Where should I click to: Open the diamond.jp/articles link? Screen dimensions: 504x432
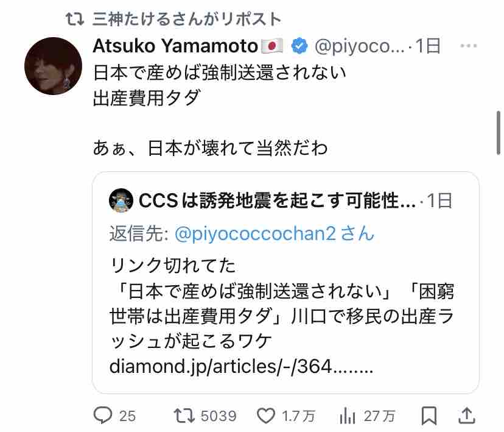point(241,366)
